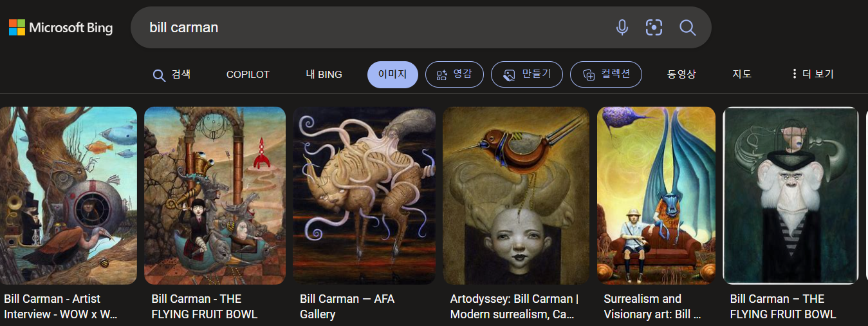868x326 pixels.
Task: Open visual search camera icon
Action: pyautogui.click(x=654, y=28)
